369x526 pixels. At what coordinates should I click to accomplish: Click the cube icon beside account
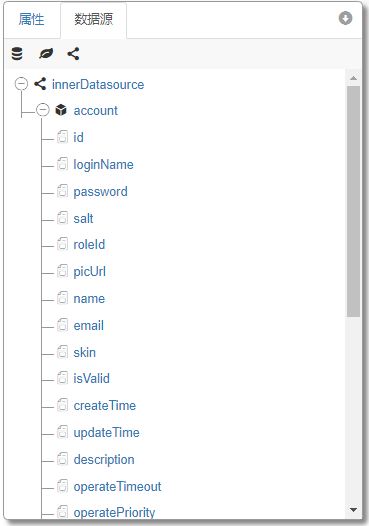click(x=61, y=110)
